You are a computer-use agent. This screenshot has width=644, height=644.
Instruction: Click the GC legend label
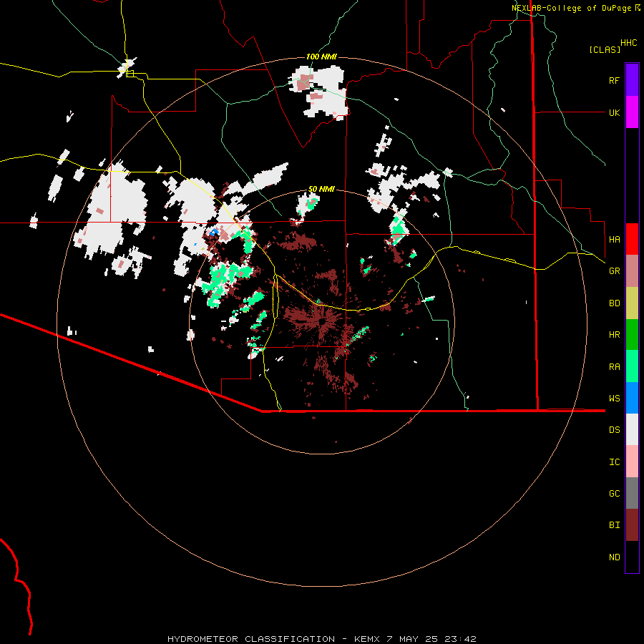point(614,494)
